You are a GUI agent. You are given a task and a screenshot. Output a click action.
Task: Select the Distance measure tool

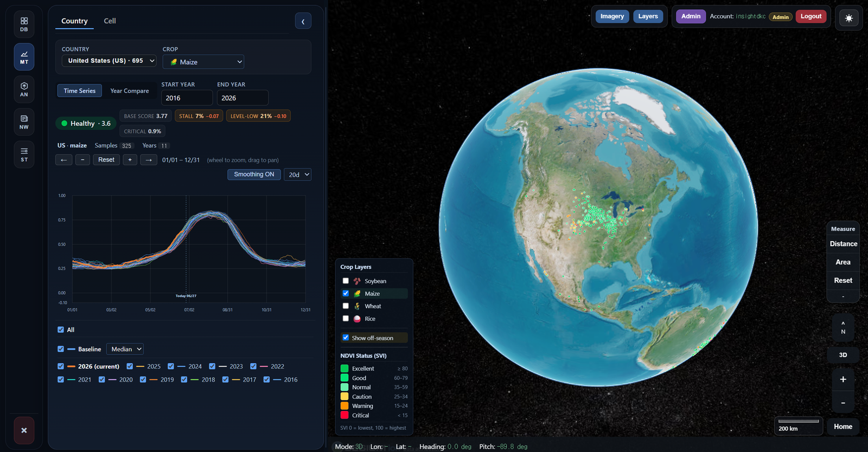[x=843, y=244]
